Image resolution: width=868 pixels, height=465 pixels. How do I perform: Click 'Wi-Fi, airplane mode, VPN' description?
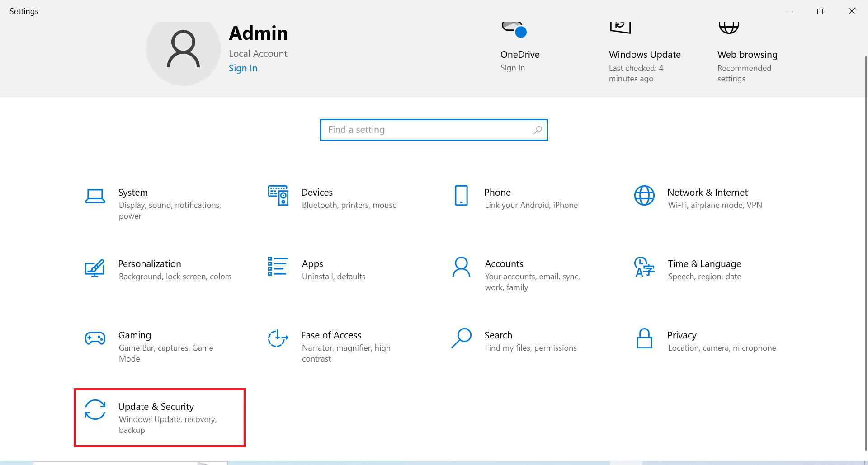[x=715, y=205]
